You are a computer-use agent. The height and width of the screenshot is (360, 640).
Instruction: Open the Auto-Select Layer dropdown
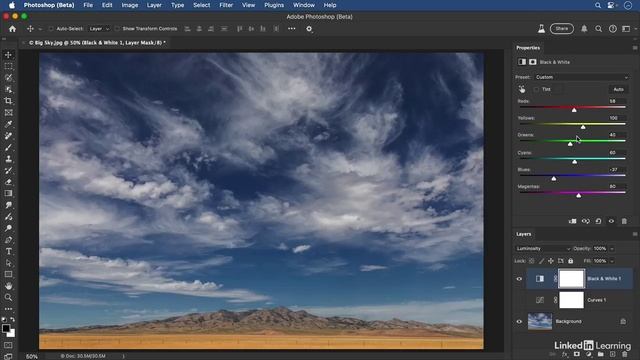click(x=99, y=29)
